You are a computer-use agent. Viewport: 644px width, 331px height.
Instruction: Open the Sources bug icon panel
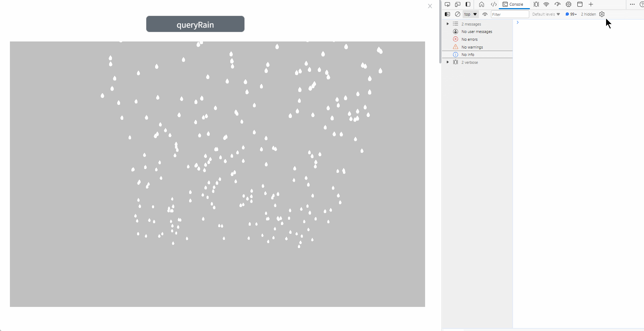536,5
